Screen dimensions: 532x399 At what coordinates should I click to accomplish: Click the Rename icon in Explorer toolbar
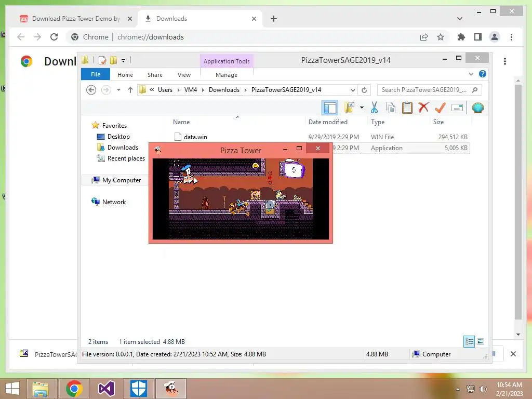coord(457,108)
